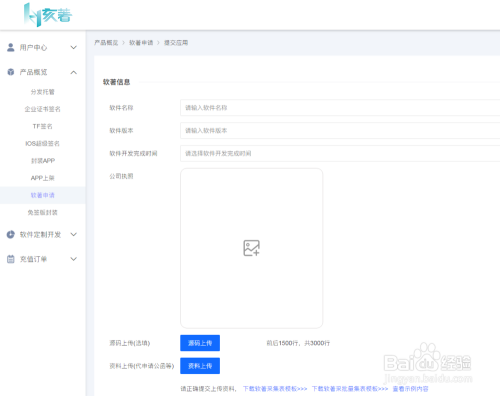Open the 软件开发完成时间 date picker field

[x=340, y=153]
